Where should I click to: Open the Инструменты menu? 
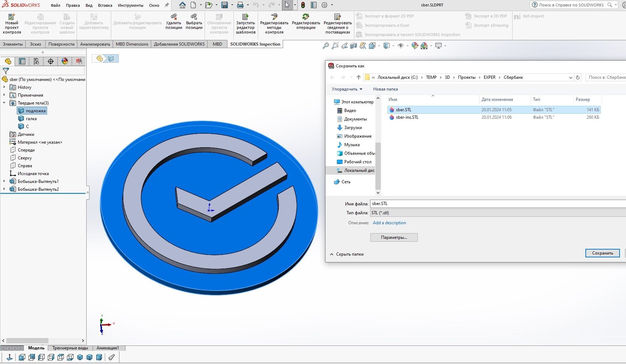pyautogui.click(x=130, y=5)
